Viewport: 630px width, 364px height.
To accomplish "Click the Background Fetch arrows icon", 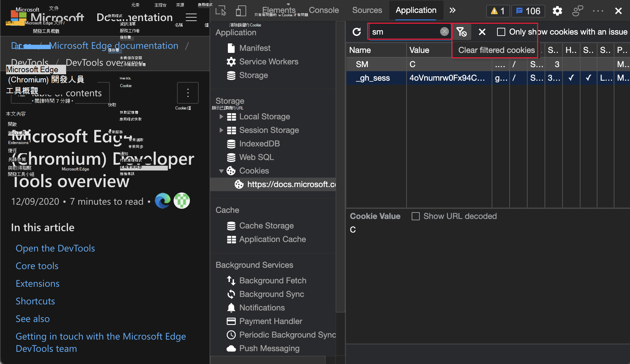I will click(231, 281).
